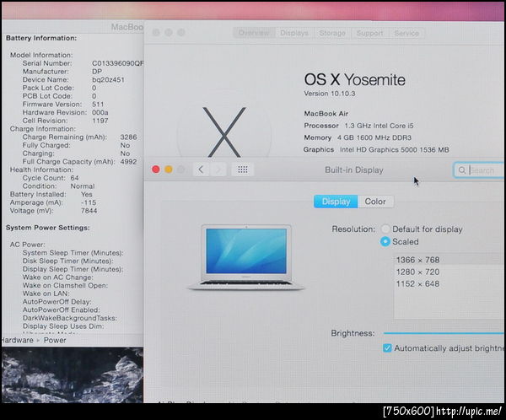Select Voltage value 7844

pos(89,211)
